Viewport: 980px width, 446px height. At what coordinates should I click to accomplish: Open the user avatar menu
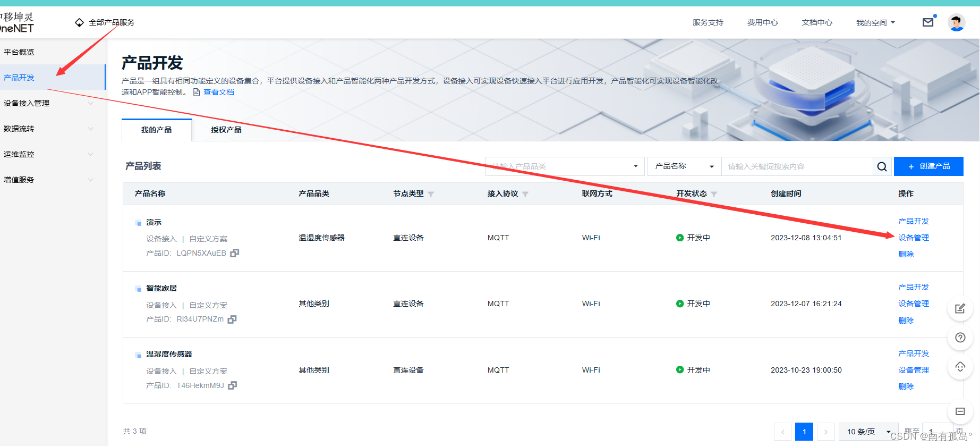coord(957,22)
